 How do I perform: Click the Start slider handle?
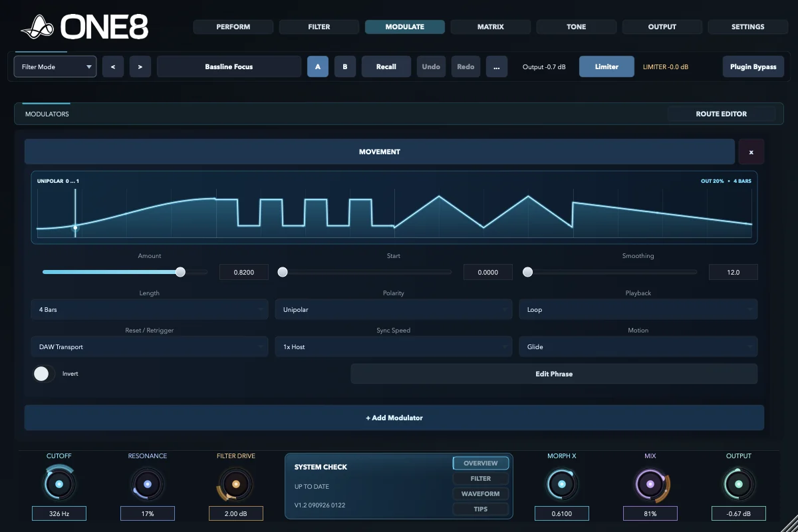[x=283, y=272]
